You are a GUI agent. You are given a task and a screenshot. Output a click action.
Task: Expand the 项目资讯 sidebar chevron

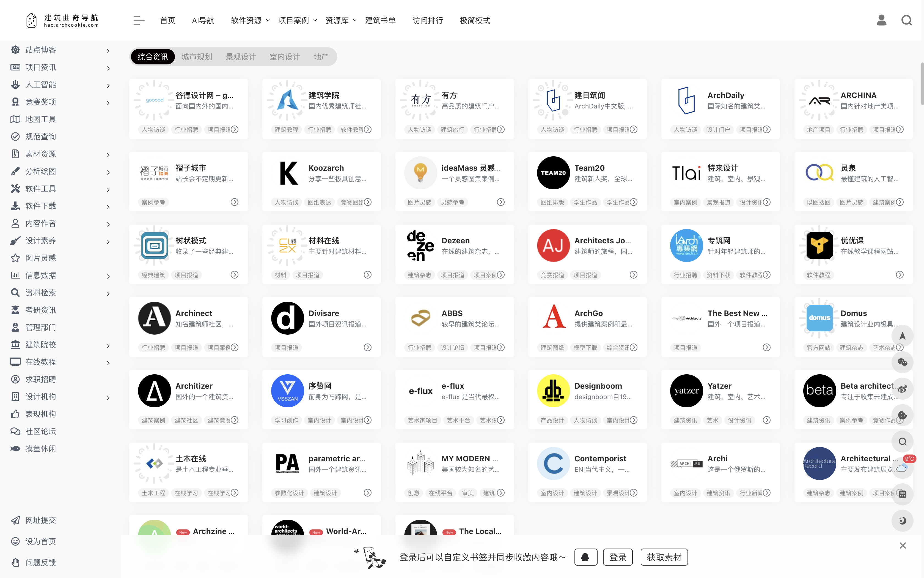pyautogui.click(x=108, y=68)
